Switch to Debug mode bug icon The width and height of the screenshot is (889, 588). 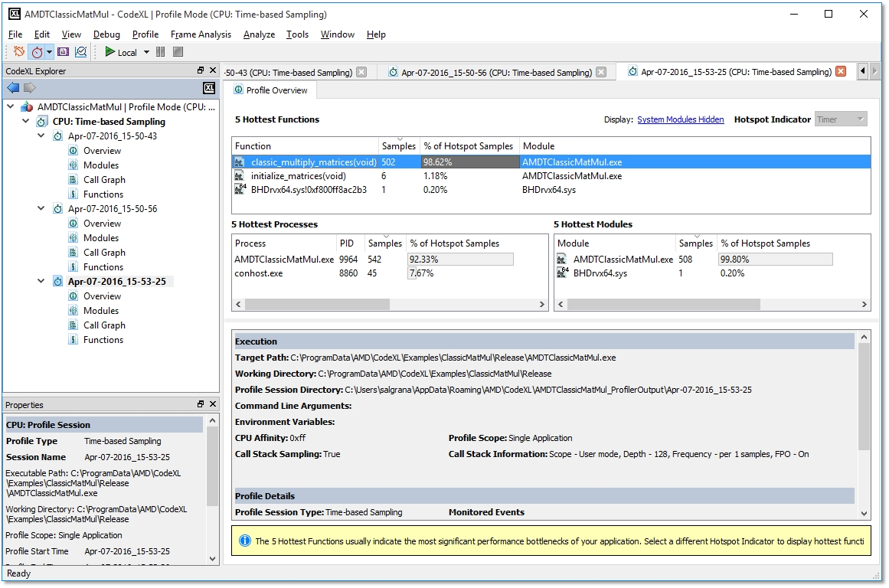(19, 52)
